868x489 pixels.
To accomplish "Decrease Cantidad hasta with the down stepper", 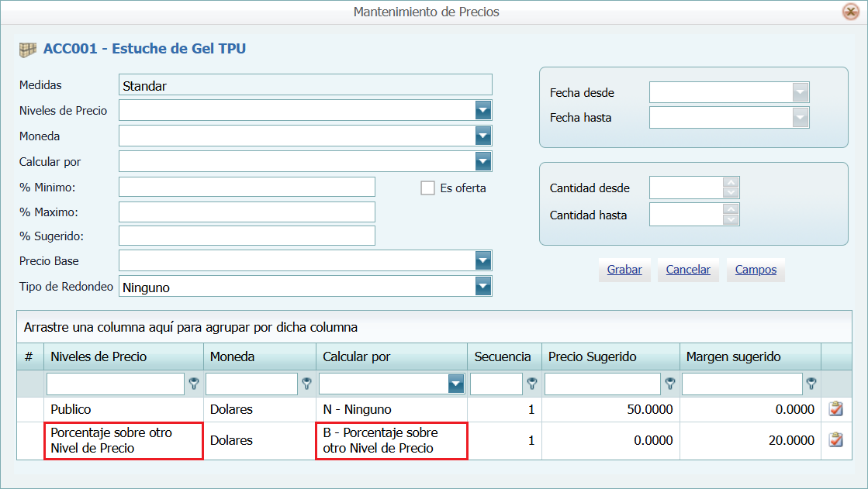I will (x=731, y=219).
